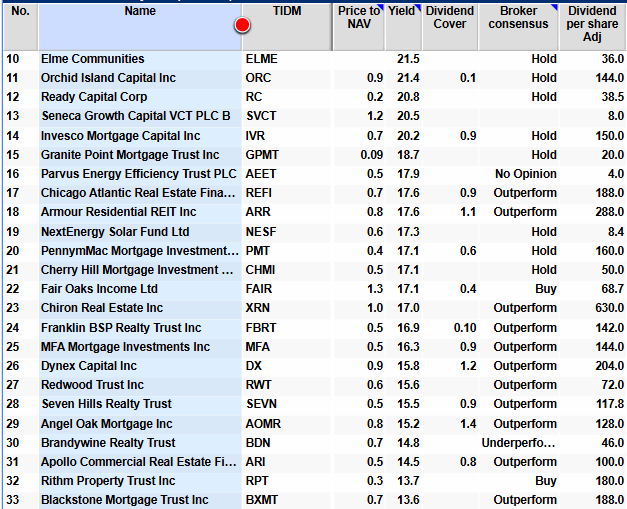The height and width of the screenshot is (509, 627).
Task: Select Brandywine Realty Trust
Action: [x=108, y=443]
